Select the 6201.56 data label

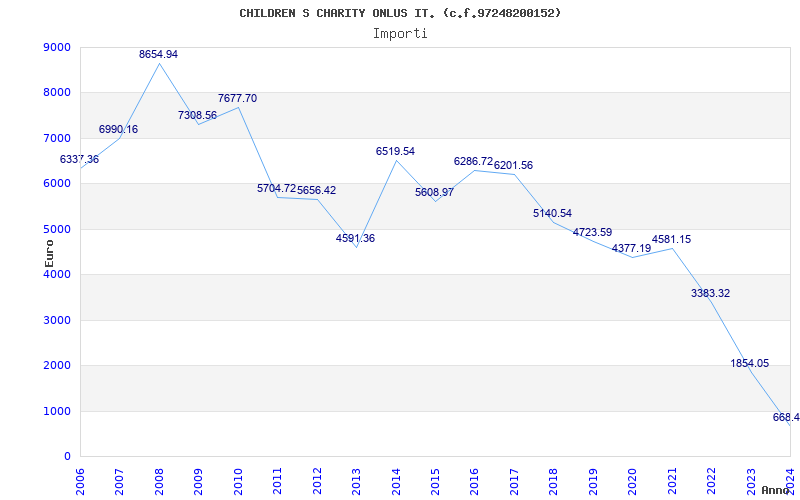click(513, 165)
